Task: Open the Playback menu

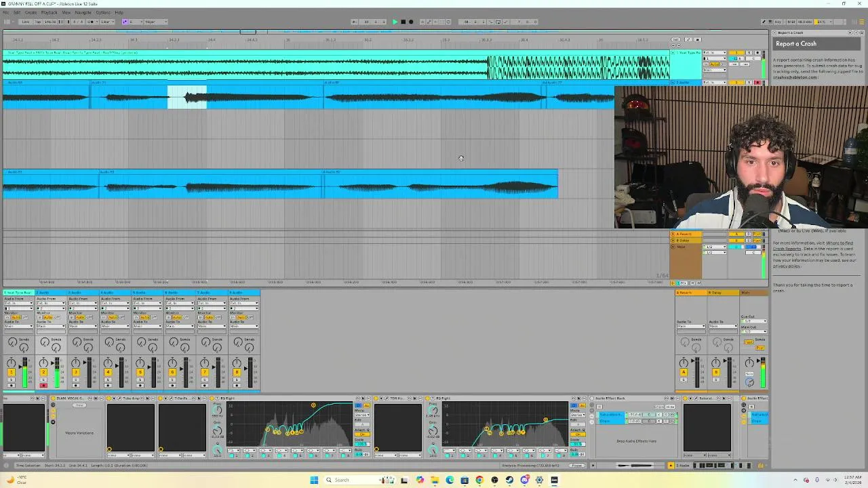Action: (49, 12)
